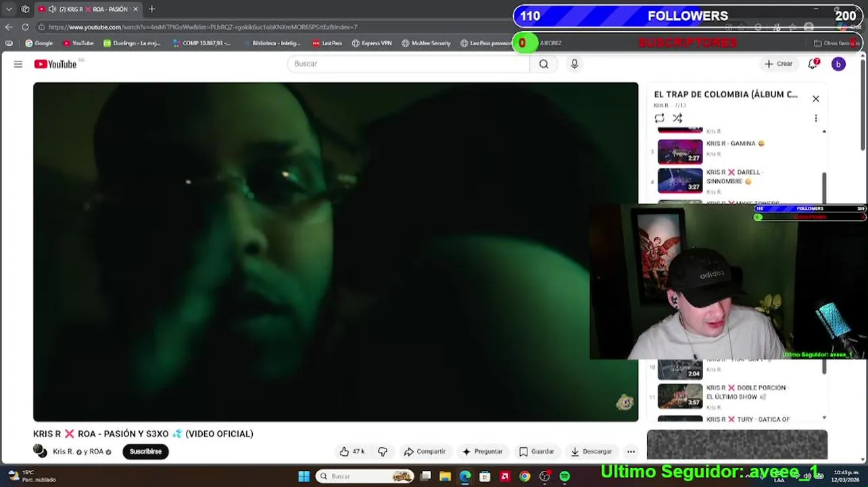The width and height of the screenshot is (868, 487).
Task: Close the KRIS R video tab
Action: (x=135, y=9)
